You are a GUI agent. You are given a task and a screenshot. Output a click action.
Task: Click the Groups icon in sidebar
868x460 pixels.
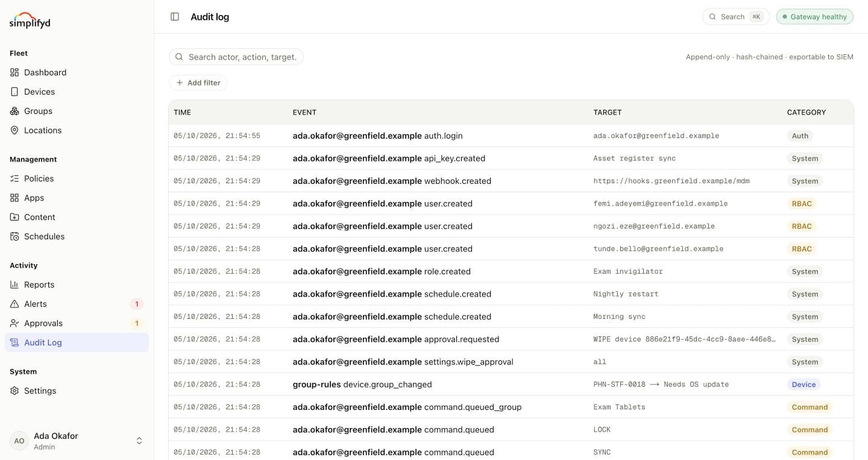pos(14,111)
